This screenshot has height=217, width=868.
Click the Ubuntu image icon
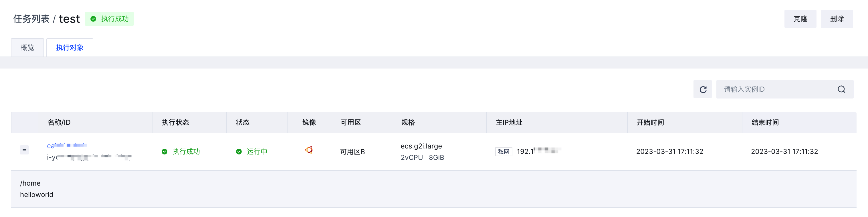309,150
